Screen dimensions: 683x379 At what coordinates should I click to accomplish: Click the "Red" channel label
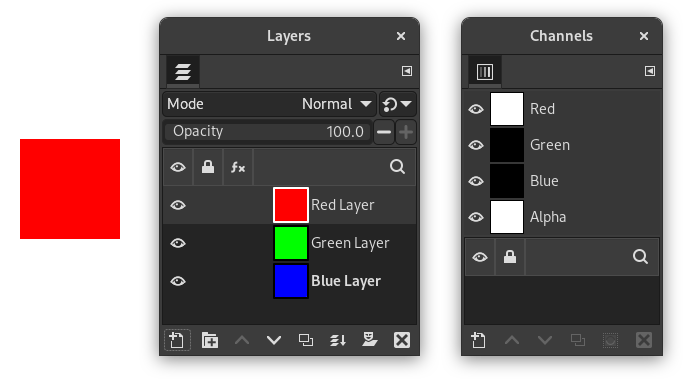[x=542, y=109]
